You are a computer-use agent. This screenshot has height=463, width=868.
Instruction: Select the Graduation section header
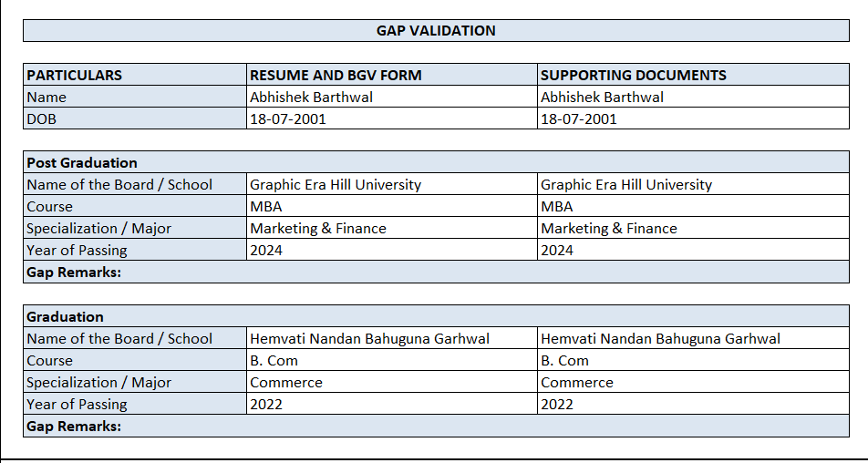[x=436, y=317]
